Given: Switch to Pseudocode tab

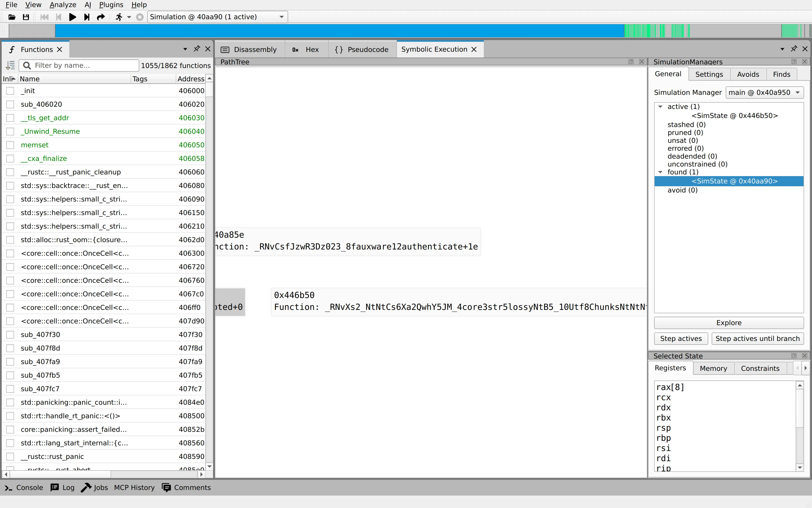Looking at the screenshot, I should (x=362, y=50).
